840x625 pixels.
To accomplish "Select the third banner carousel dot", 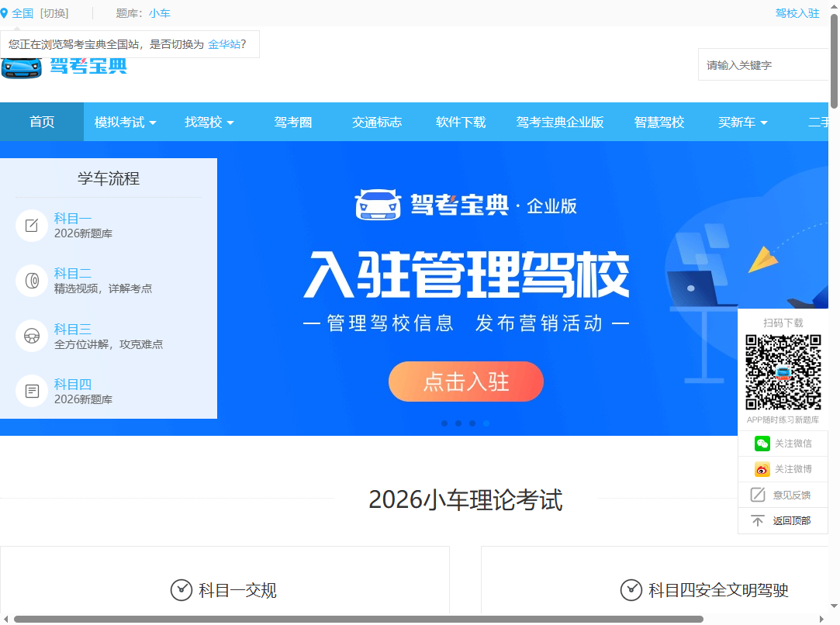I will [x=472, y=423].
